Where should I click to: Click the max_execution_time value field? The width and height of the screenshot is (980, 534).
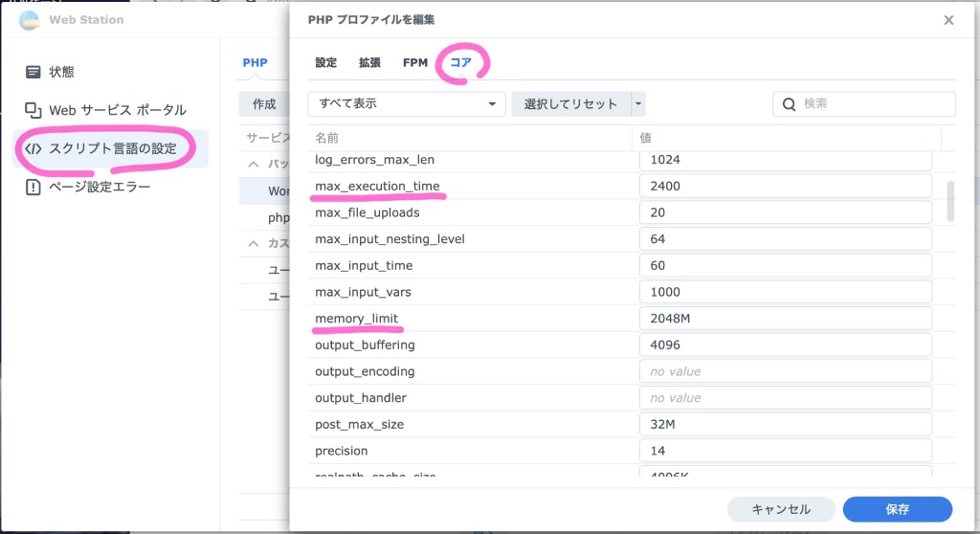[x=785, y=186]
